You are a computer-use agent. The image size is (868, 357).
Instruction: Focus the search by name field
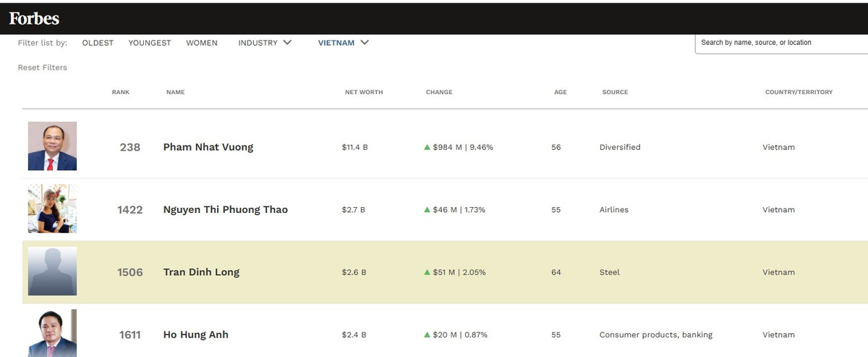(781, 43)
